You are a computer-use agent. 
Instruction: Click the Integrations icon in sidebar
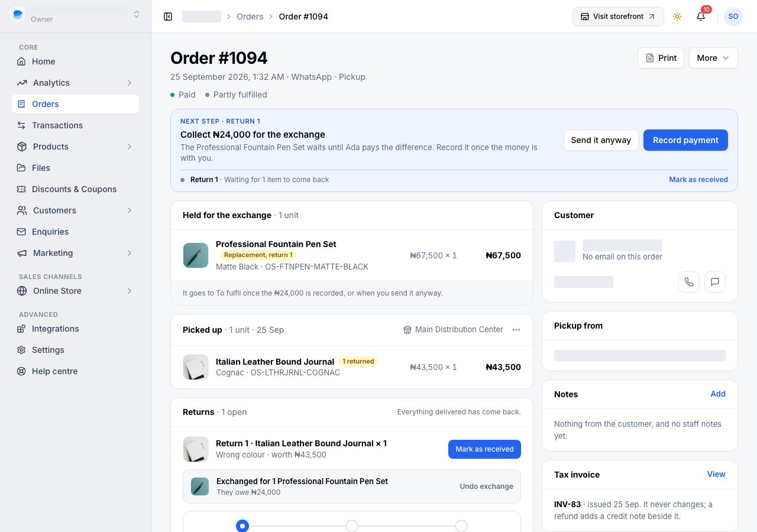click(21, 329)
